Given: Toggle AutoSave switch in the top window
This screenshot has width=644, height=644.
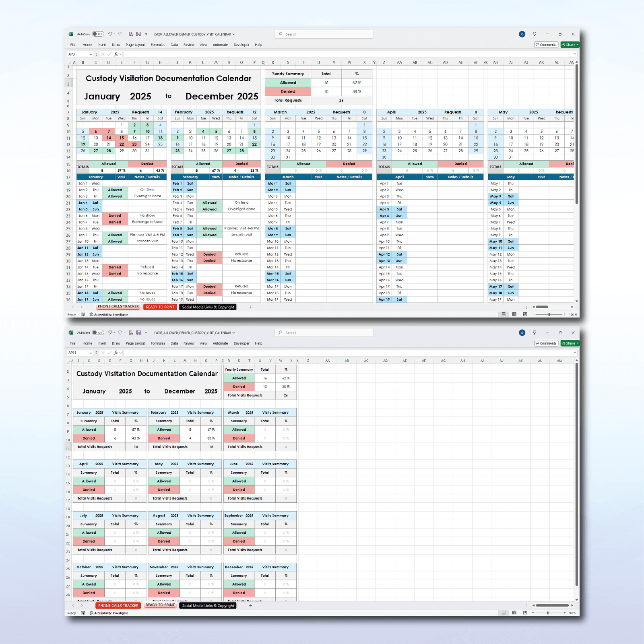Looking at the screenshot, I should pyautogui.click(x=98, y=34).
